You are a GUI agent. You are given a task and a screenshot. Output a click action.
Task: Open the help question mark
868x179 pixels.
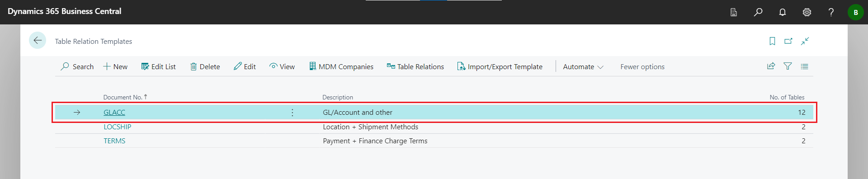[x=831, y=12]
